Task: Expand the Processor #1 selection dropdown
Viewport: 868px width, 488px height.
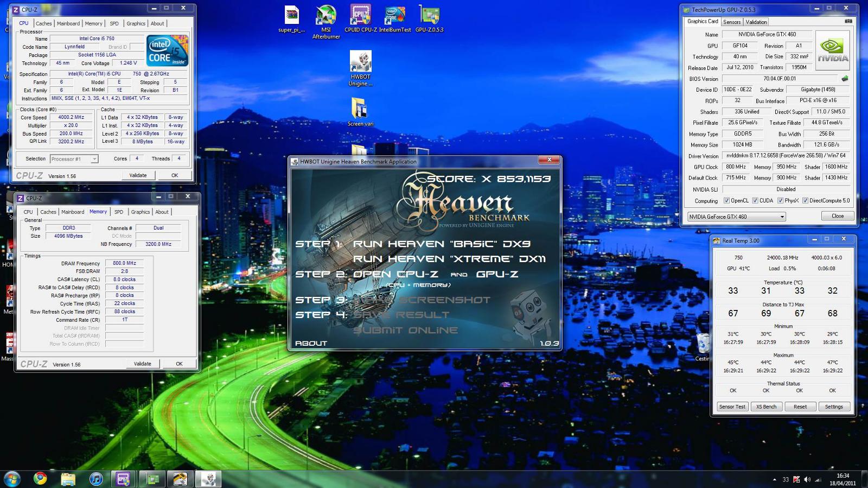Action: pos(94,159)
